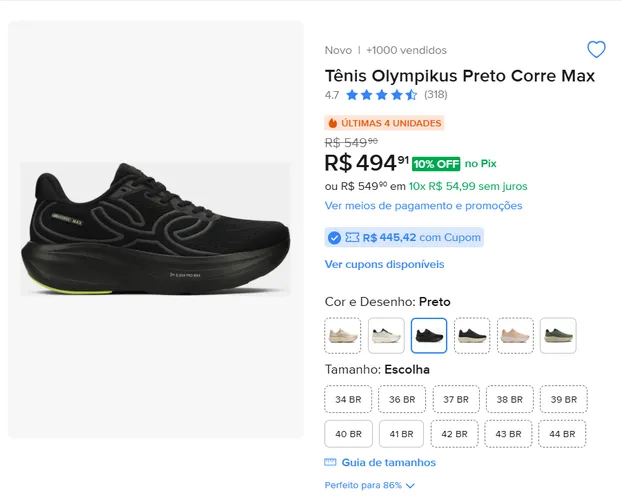The width and height of the screenshot is (622, 500).
Task: Expand the Perfeito para 86% chevron
Action: point(411,486)
